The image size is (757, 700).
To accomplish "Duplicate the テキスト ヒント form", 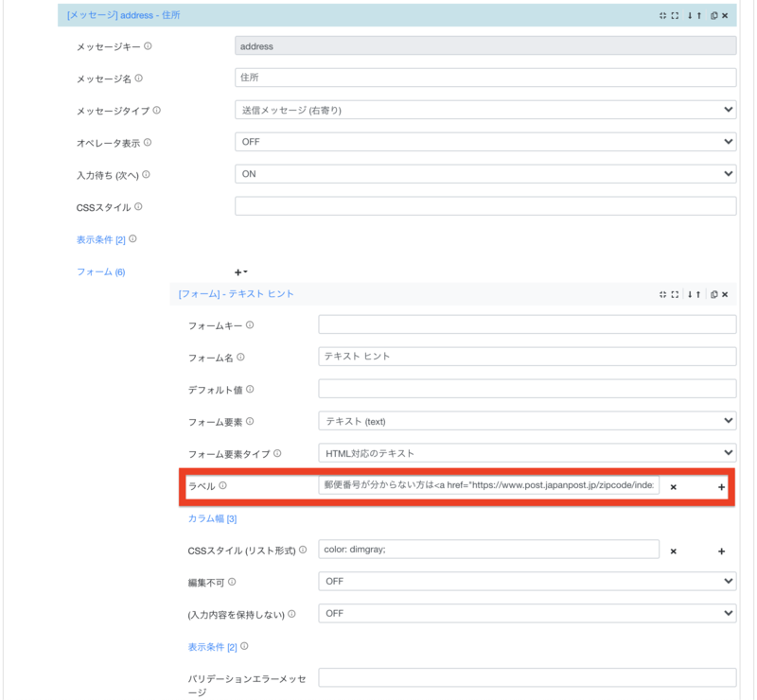I will pyautogui.click(x=714, y=294).
